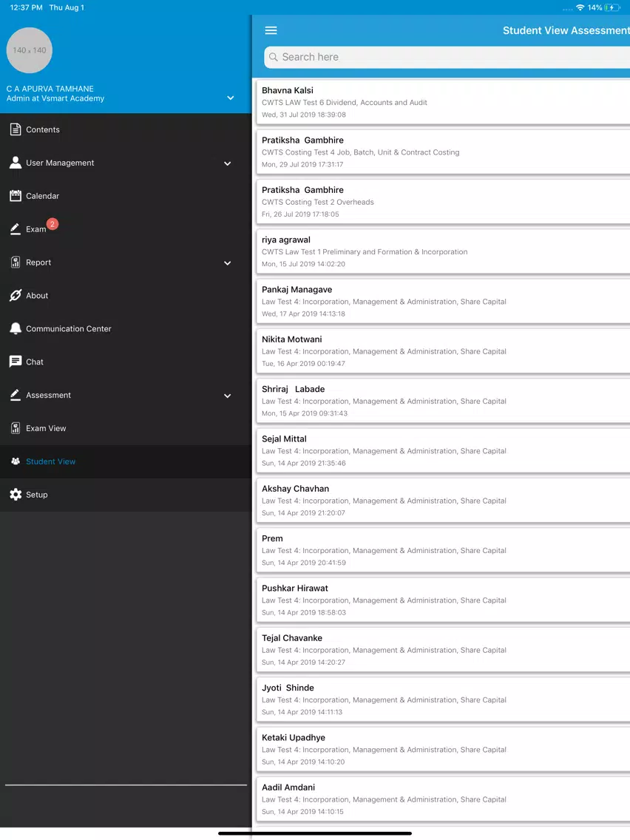Screen dimensions: 630x840
Task: Click the search magnifier icon
Action: click(273, 57)
